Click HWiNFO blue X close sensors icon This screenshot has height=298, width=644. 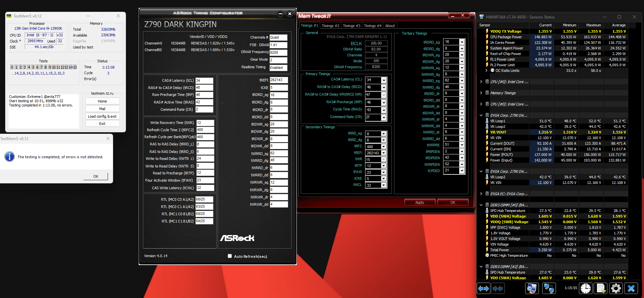point(631,288)
